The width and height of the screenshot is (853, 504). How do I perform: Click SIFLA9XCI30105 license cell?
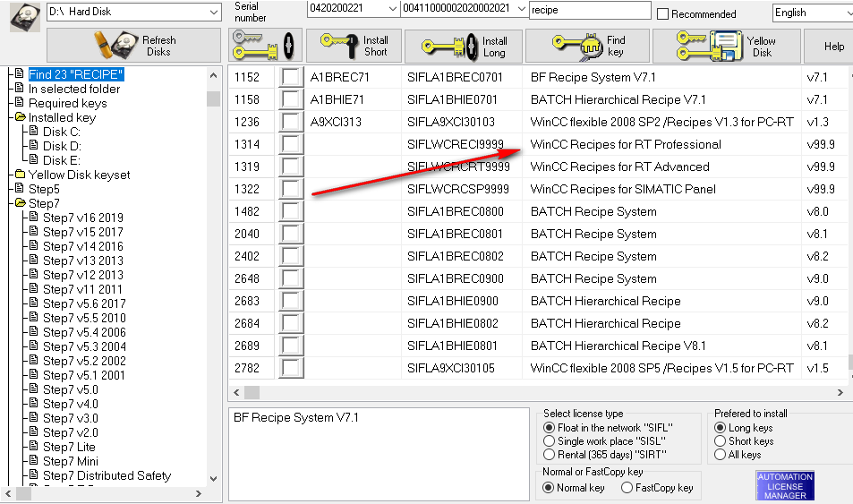click(x=451, y=368)
